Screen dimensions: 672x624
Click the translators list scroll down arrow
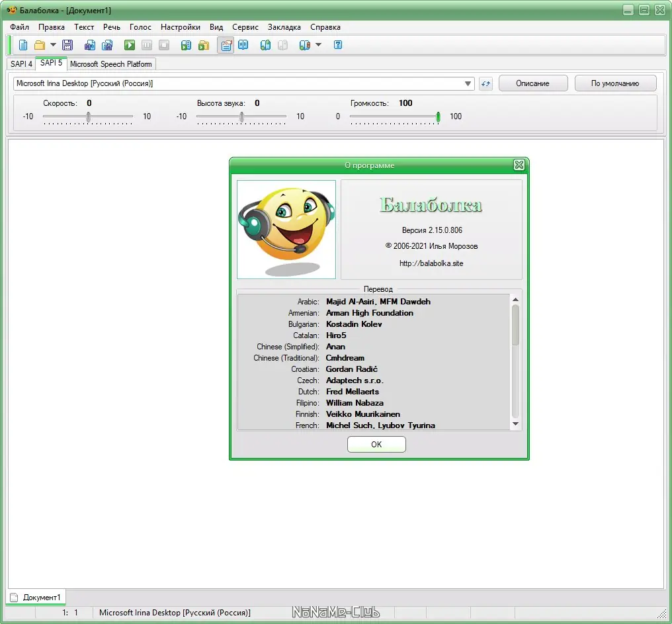click(515, 423)
